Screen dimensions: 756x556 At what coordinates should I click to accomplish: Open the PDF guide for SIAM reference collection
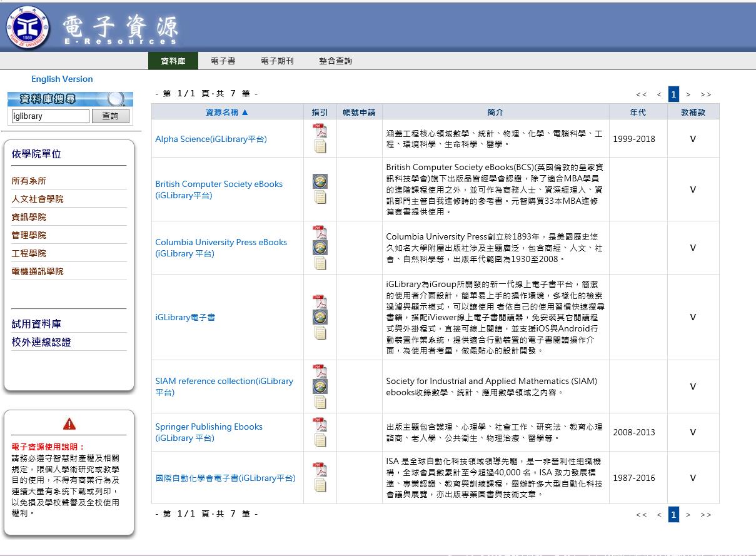[x=320, y=372]
